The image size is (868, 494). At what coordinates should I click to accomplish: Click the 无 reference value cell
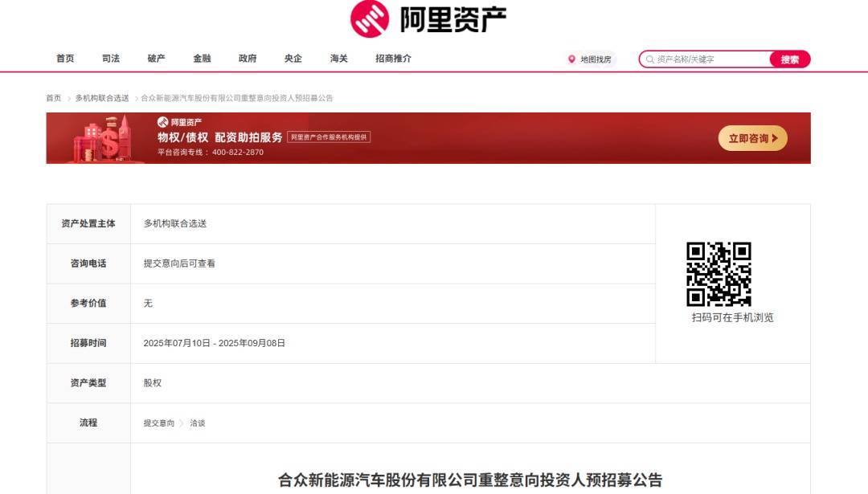tap(148, 303)
